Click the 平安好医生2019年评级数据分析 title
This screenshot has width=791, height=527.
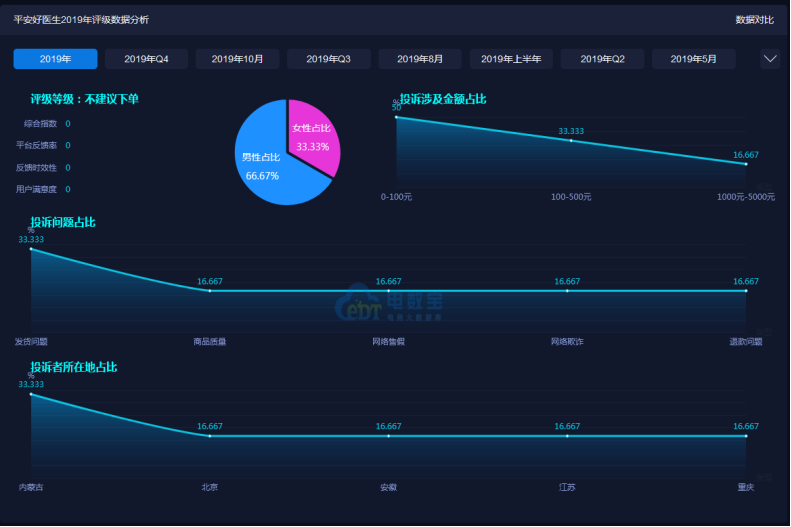pos(81,20)
